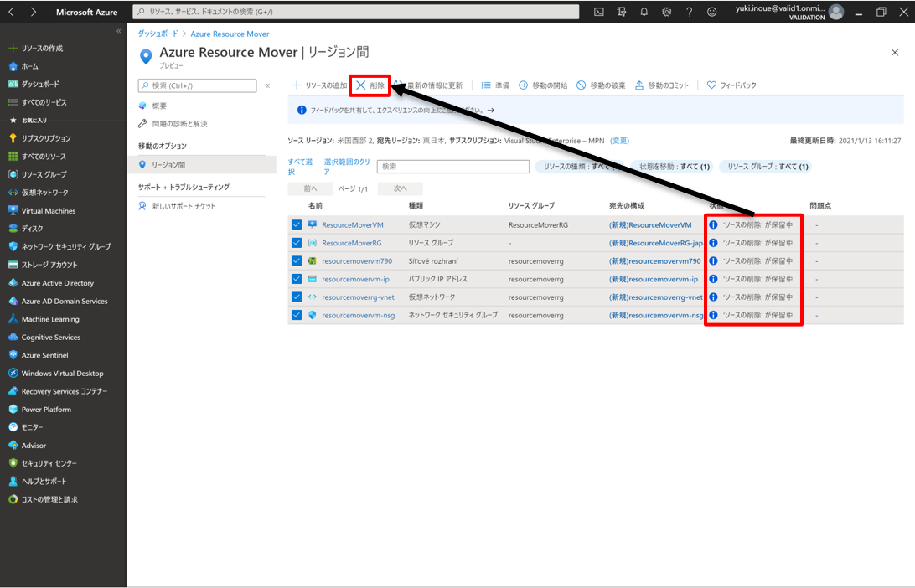Viewport: 915px width, 588px height.
Task: Select リージョン間 menu item
Action: (x=201, y=165)
